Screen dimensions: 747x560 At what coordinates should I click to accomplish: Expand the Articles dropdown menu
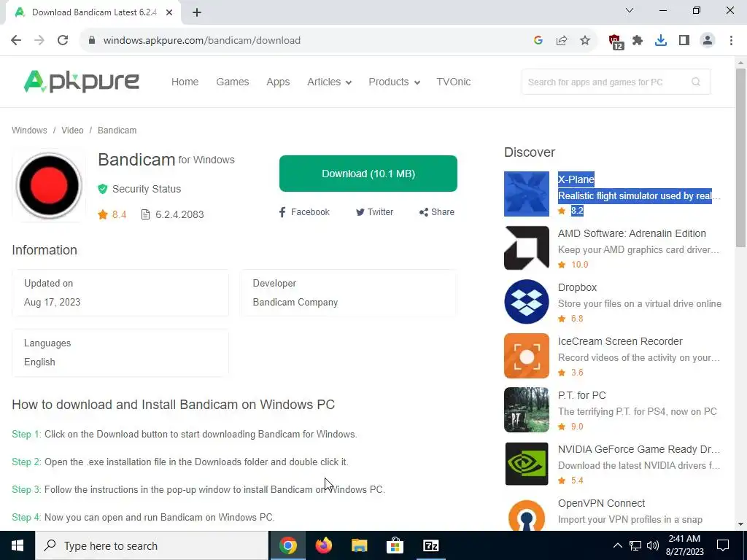(329, 82)
